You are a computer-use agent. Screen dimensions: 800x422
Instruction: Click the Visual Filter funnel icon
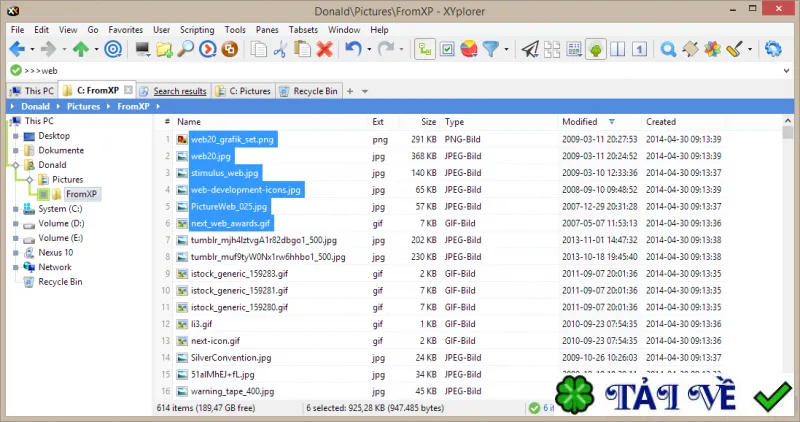coord(491,49)
